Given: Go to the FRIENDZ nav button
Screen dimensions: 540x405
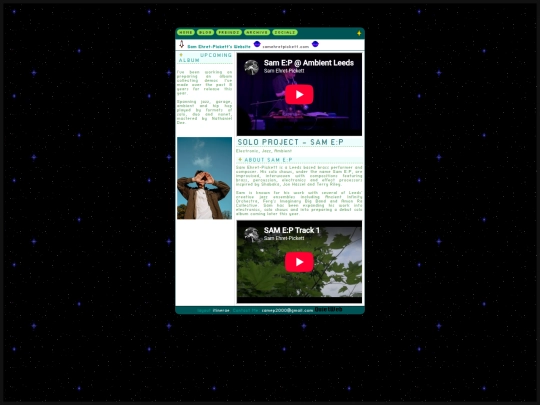Looking at the screenshot, I should click(229, 32).
